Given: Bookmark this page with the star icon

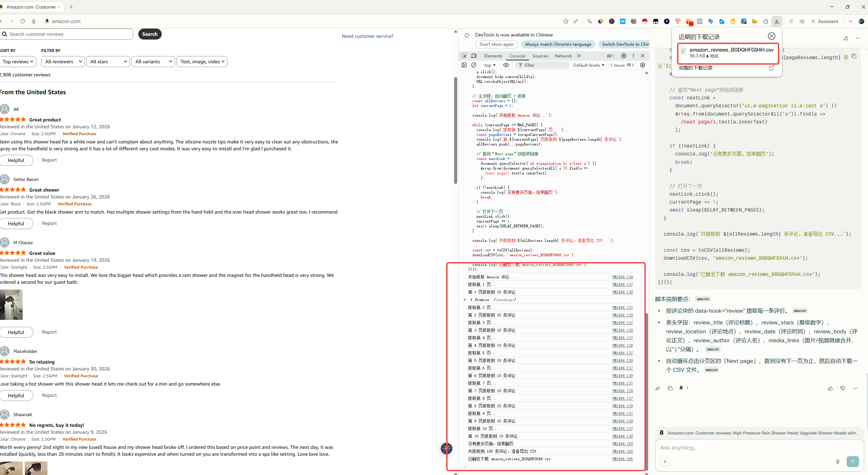Looking at the screenshot, I should pos(566,21).
